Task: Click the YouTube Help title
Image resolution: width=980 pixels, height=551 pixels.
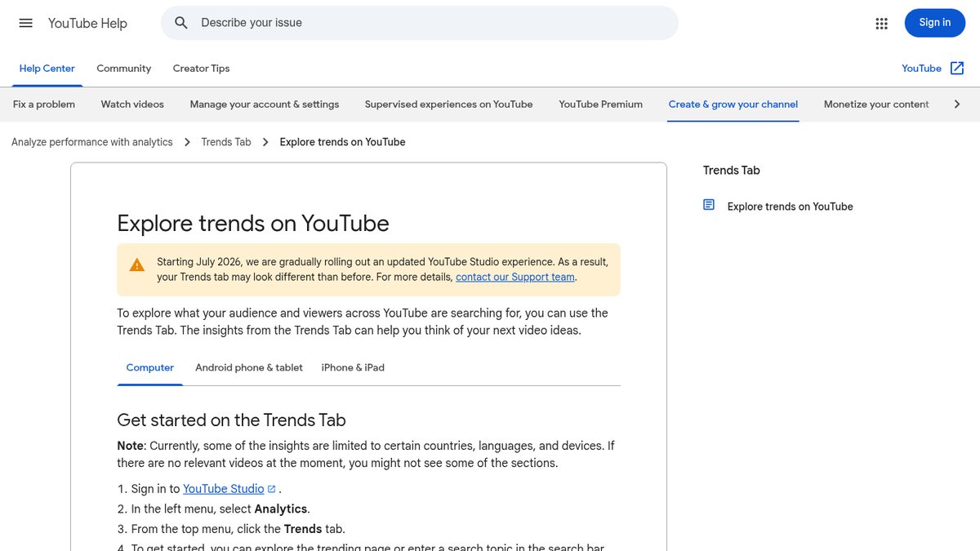Action: tap(87, 23)
